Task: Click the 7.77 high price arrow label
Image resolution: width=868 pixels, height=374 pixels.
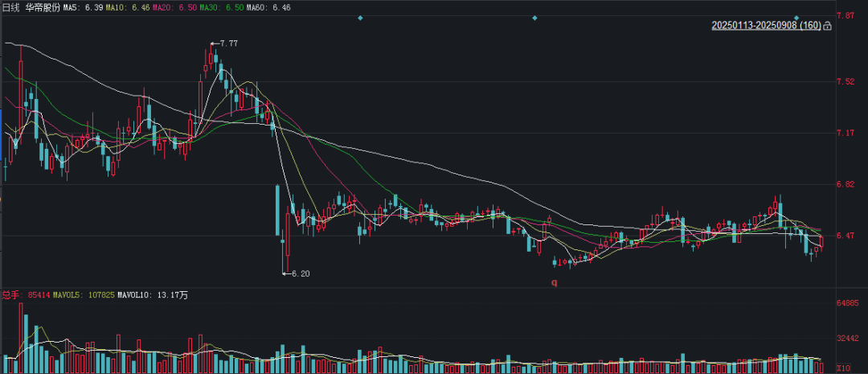Action: 227,43
